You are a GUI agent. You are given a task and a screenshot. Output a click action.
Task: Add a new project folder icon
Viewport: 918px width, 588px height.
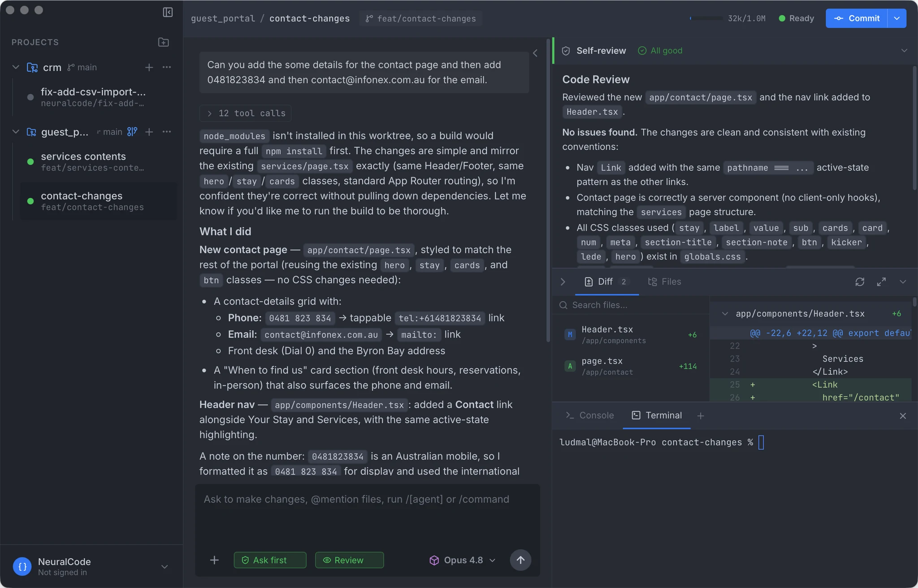[164, 42]
